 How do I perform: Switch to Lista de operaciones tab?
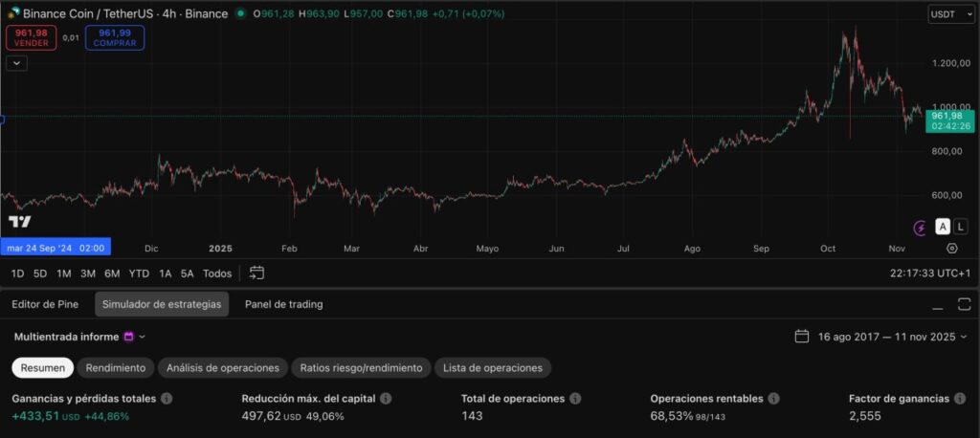pos(493,368)
